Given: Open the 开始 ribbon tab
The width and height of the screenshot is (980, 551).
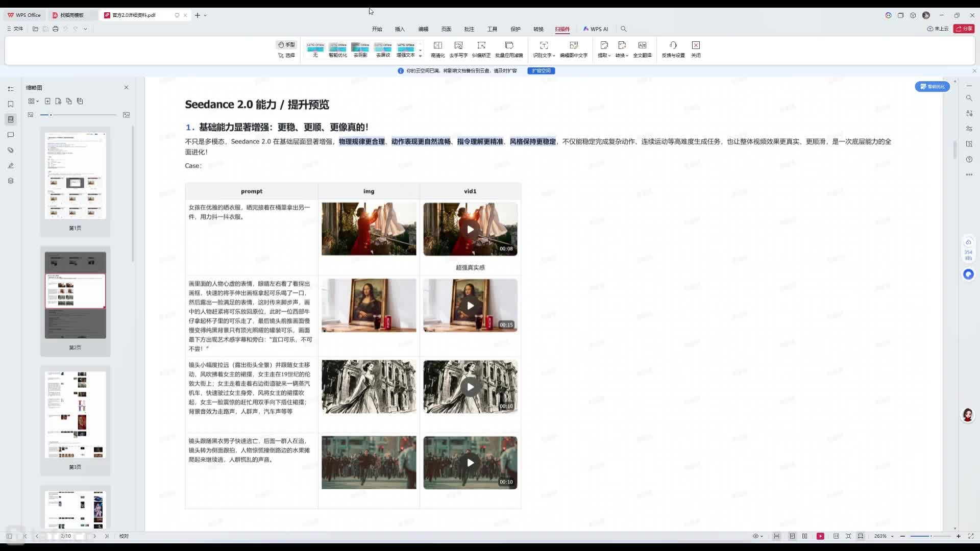Looking at the screenshot, I should [x=377, y=29].
